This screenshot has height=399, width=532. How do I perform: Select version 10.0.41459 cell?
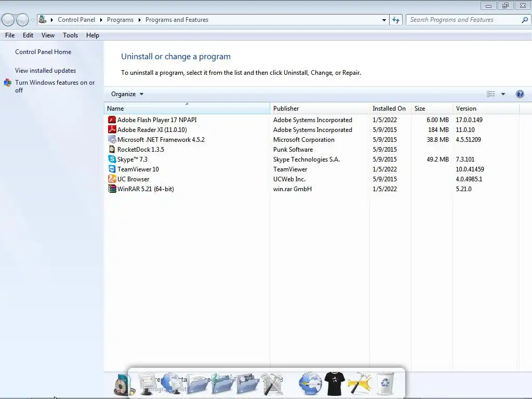tap(470, 169)
